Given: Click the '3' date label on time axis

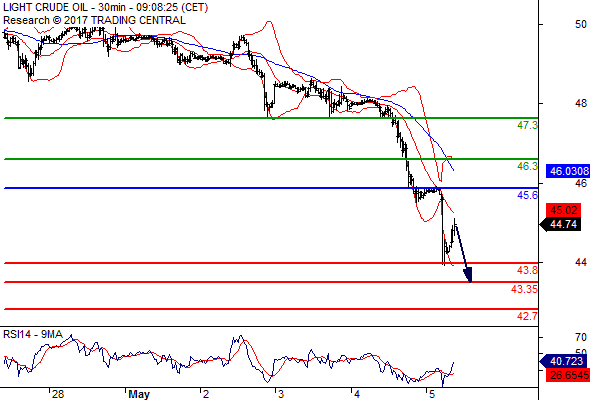Looking at the screenshot, I should pyautogui.click(x=281, y=394).
